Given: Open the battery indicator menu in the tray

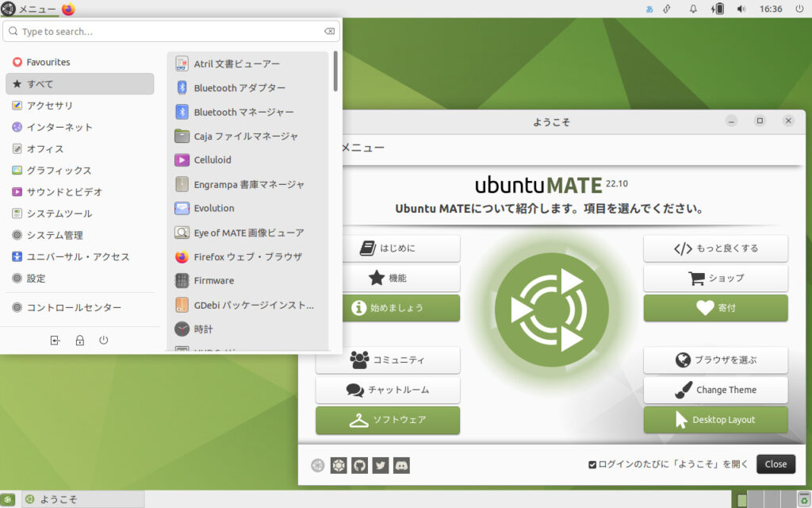Looking at the screenshot, I should [x=719, y=9].
